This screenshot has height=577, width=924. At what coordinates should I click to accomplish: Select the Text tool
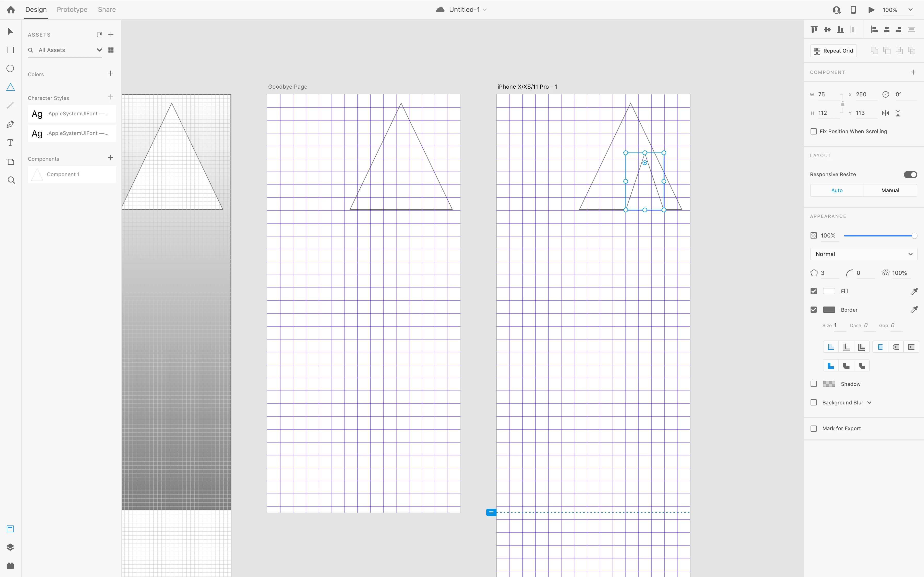[10, 143]
